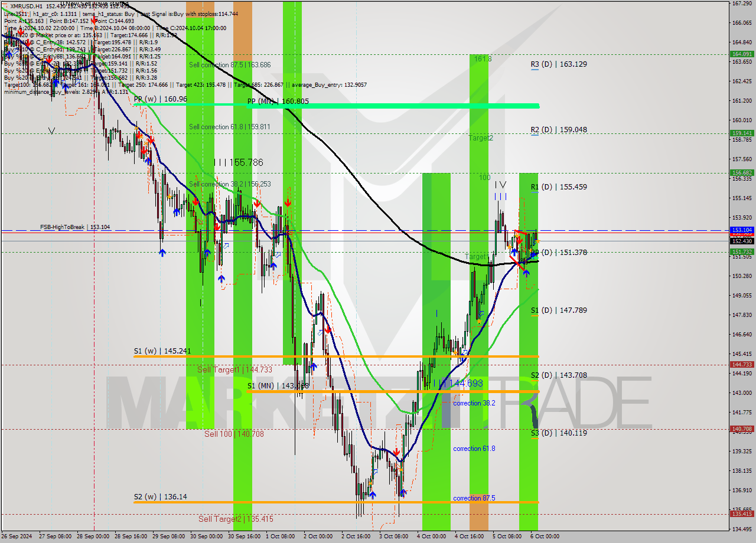Click the 161.8 extension label
Viewport: 756px width, 543px height.
click(483, 59)
